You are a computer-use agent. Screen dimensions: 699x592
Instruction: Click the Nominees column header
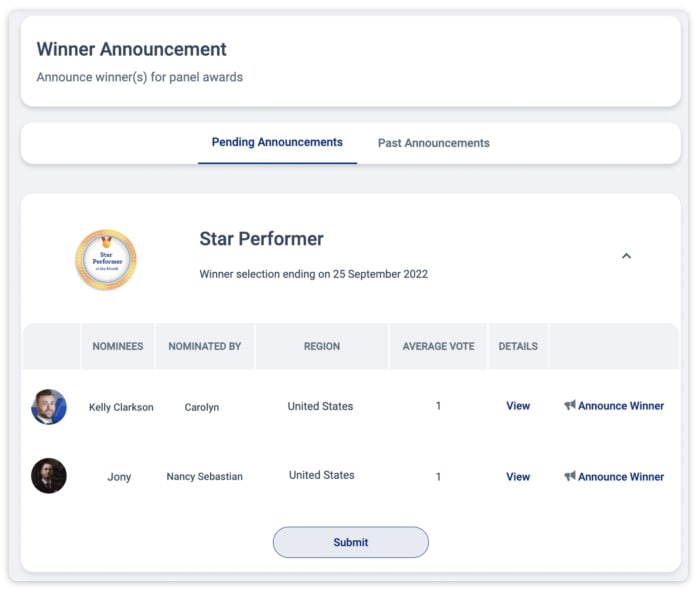(118, 346)
